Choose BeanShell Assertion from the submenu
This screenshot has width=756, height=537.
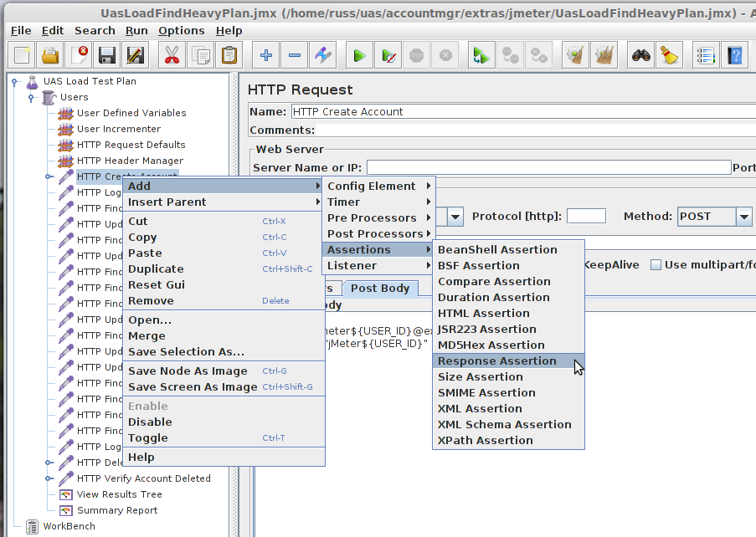tap(509, 250)
